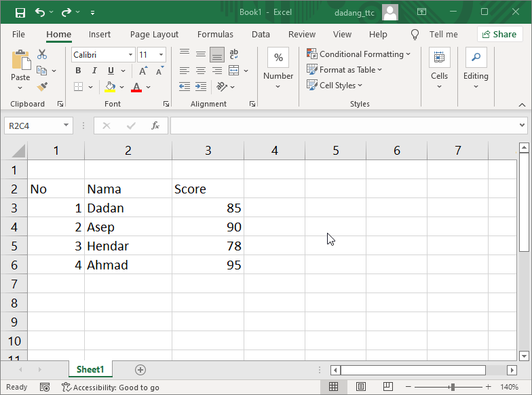532x395 pixels.
Task: Click Accessibility: Good to go status
Action: pos(111,388)
